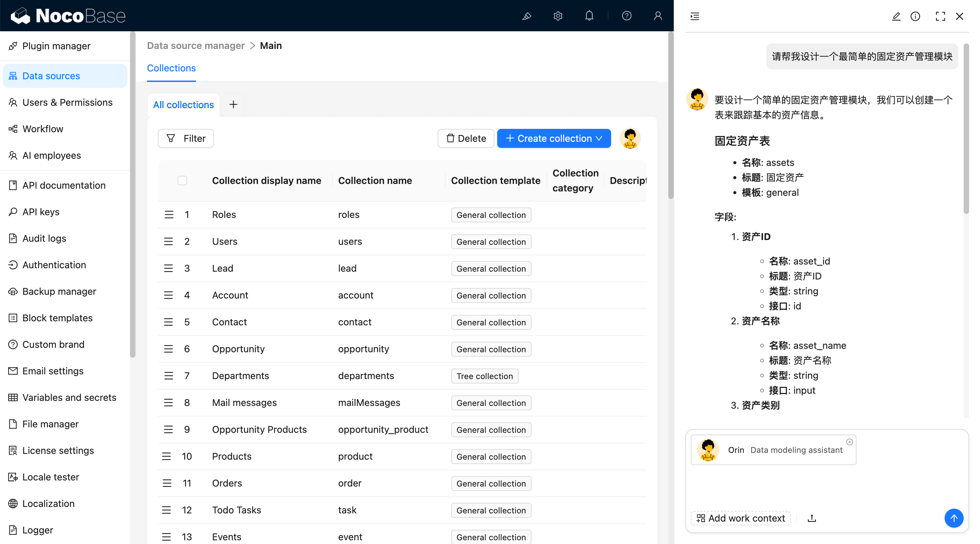
Task: Toggle the chat conversation list icon
Action: click(695, 16)
